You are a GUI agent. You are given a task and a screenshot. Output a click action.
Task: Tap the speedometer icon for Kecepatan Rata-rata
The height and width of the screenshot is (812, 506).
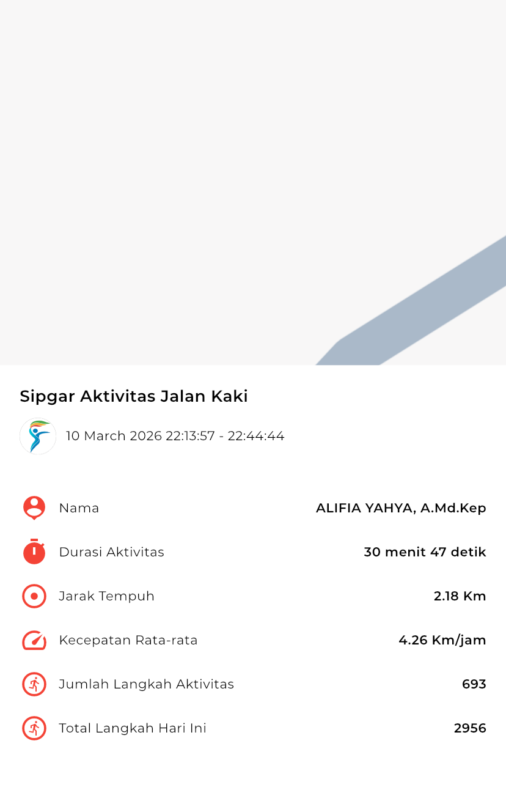34,640
